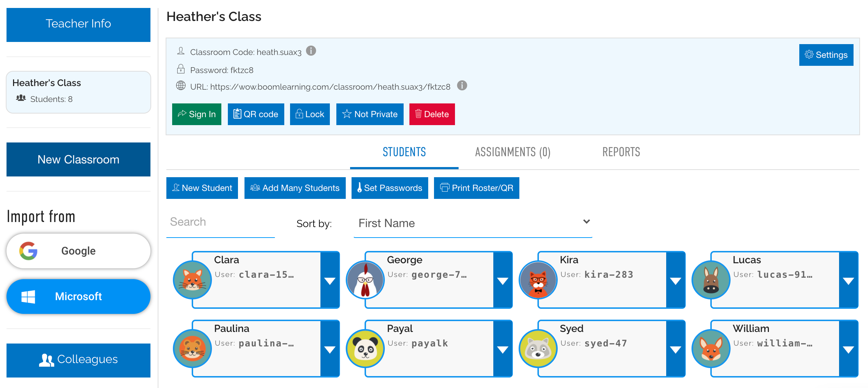The width and height of the screenshot is (868, 388).
Task: Click Kira's username kira-283
Action: 609,274
